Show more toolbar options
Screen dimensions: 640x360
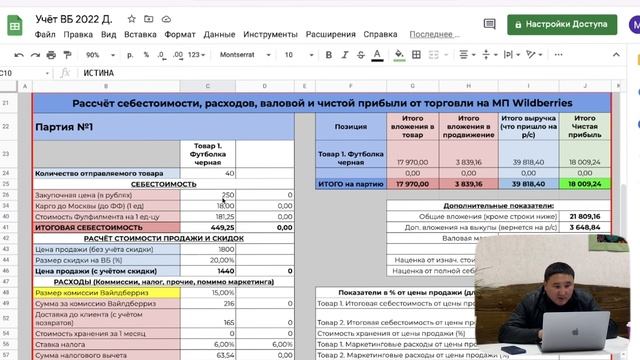pos(558,55)
